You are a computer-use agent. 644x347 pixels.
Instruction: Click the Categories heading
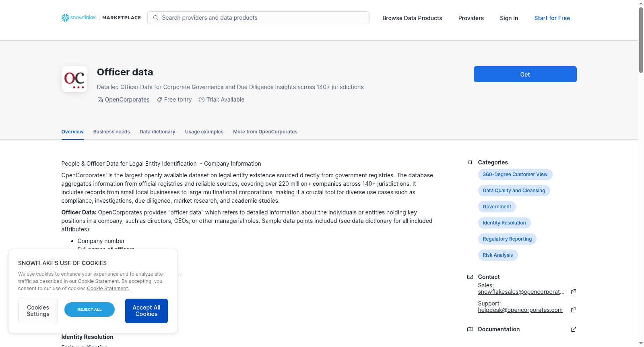(493, 162)
